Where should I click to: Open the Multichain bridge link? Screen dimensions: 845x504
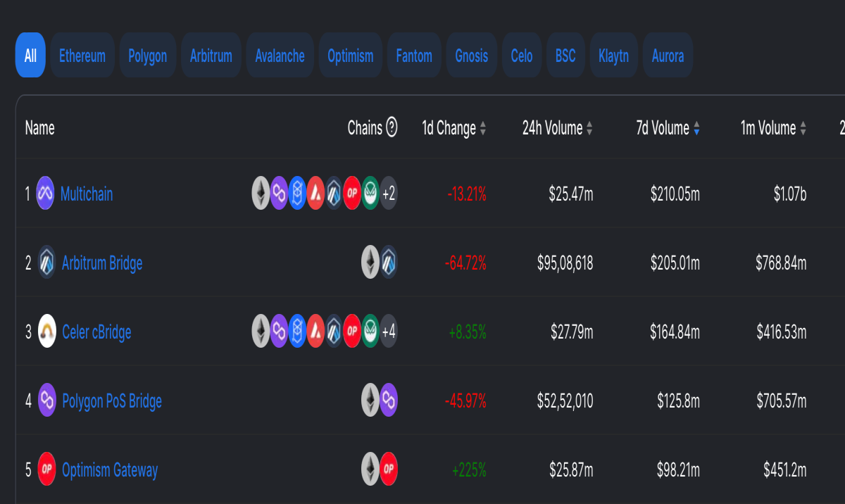click(x=87, y=194)
